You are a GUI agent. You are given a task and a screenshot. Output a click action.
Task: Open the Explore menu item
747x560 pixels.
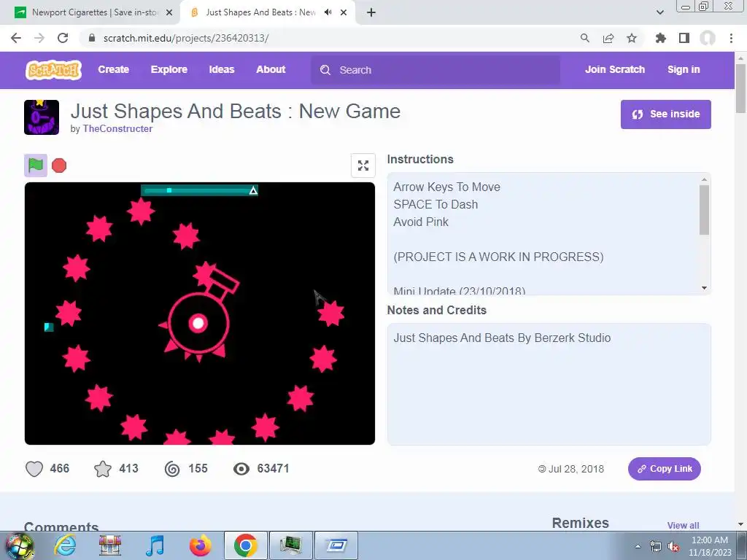point(169,69)
